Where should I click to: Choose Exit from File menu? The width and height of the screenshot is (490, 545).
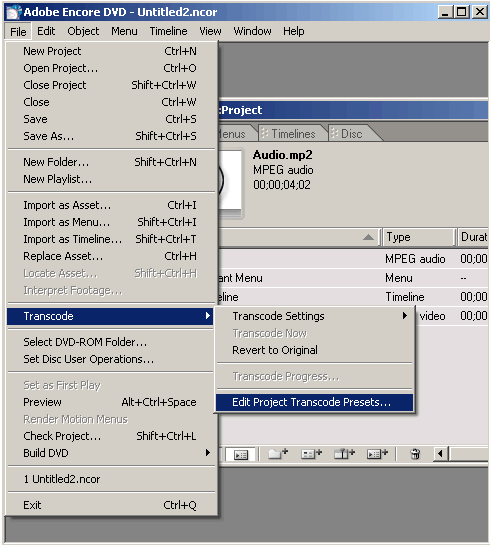coord(111,505)
